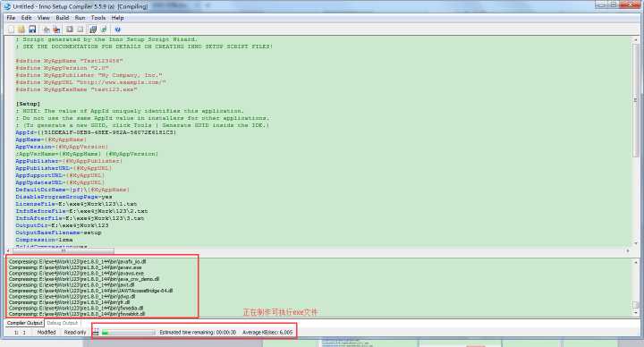Click the output line ending java_crw_demo.dll
The image size is (644, 347).
pyautogui.click(x=84, y=279)
